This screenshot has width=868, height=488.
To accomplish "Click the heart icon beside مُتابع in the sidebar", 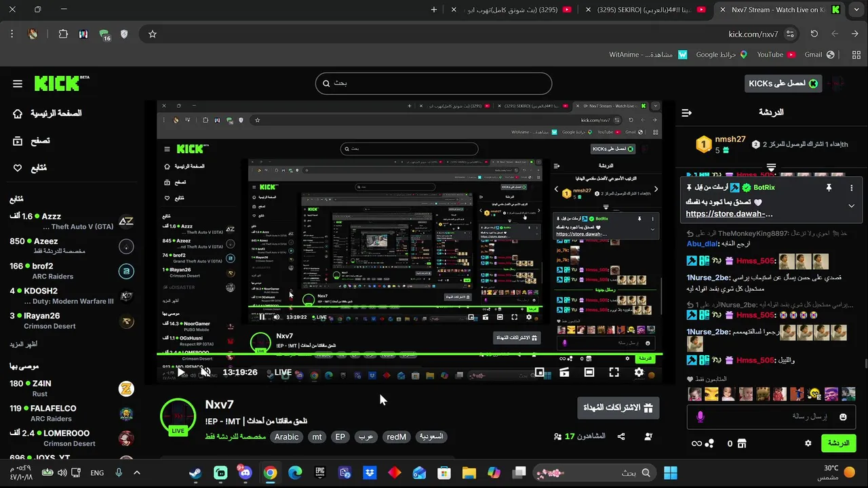I will (18, 168).
